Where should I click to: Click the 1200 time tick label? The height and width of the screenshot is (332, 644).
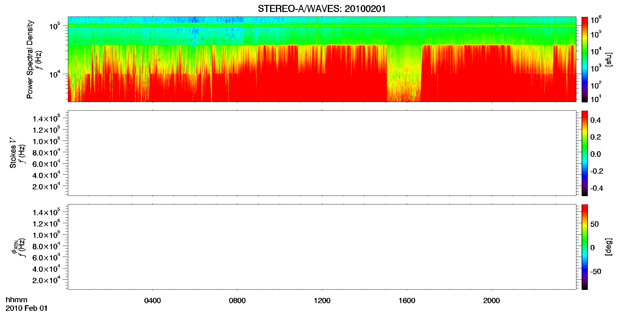322,300
